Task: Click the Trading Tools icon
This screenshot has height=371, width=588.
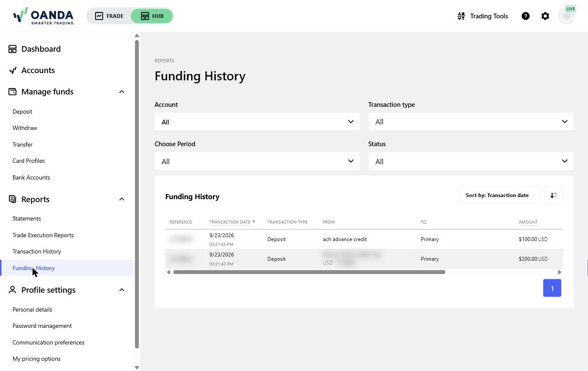Action: tap(461, 16)
